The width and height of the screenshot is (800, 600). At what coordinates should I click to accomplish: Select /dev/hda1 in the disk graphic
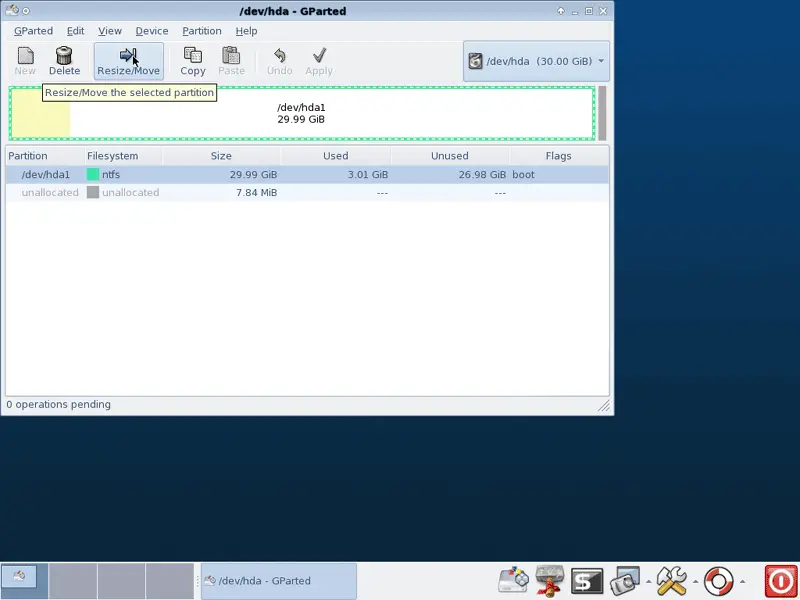click(x=301, y=113)
